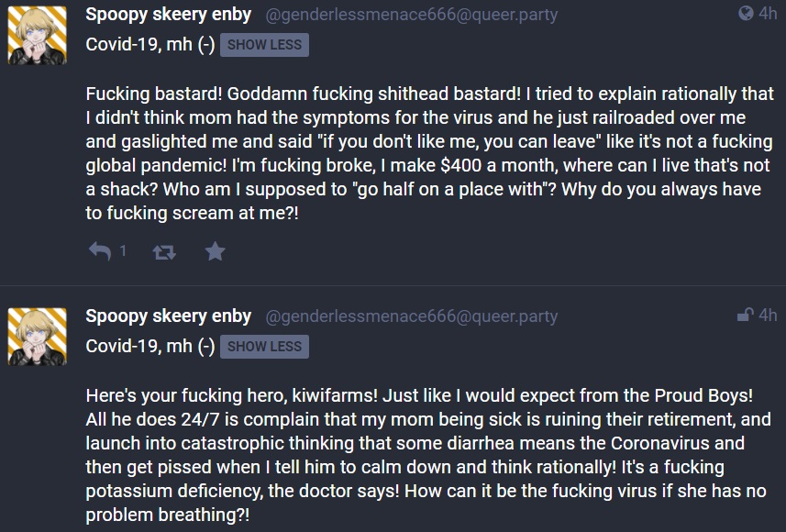Open the second post's 4h timestamp
The height and width of the screenshot is (532, 786).
[x=768, y=315]
